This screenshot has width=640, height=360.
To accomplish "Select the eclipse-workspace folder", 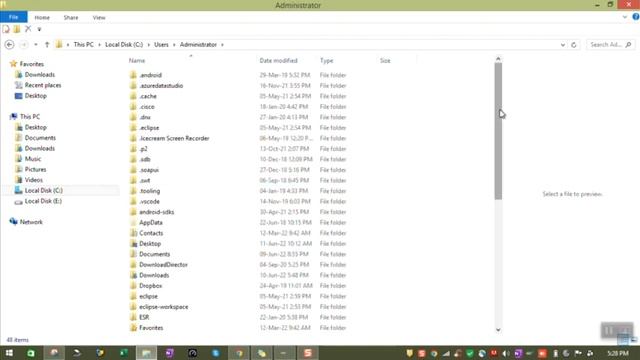I will 164,307.
